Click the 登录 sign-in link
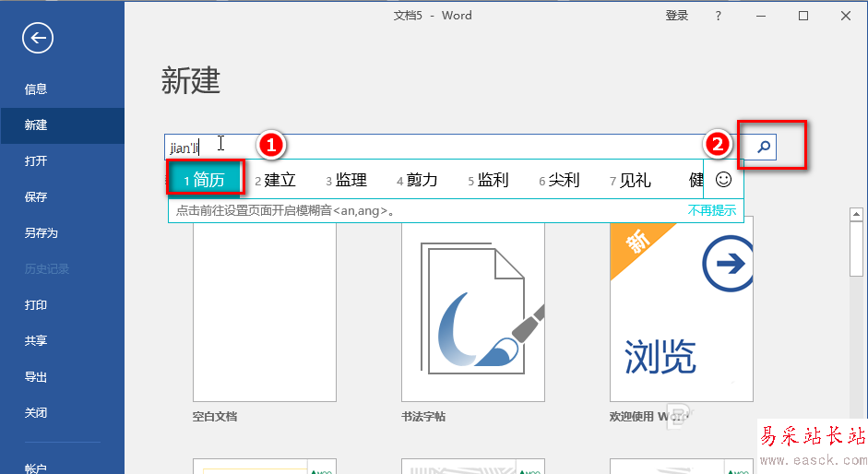The width and height of the screenshot is (868, 474). [x=676, y=16]
